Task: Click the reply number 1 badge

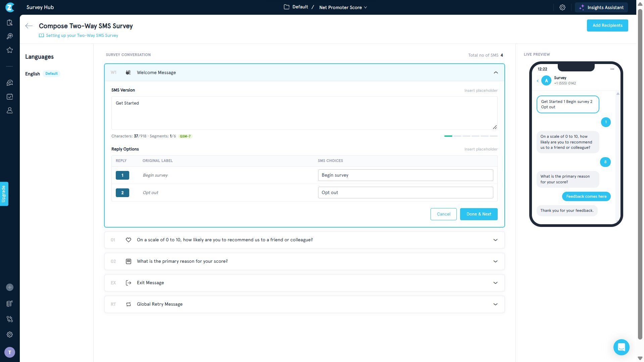Action: coord(122,175)
